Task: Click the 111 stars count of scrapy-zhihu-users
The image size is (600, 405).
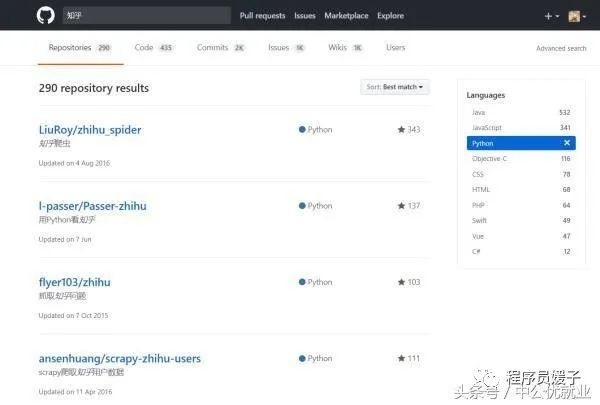Action: pyautogui.click(x=409, y=358)
